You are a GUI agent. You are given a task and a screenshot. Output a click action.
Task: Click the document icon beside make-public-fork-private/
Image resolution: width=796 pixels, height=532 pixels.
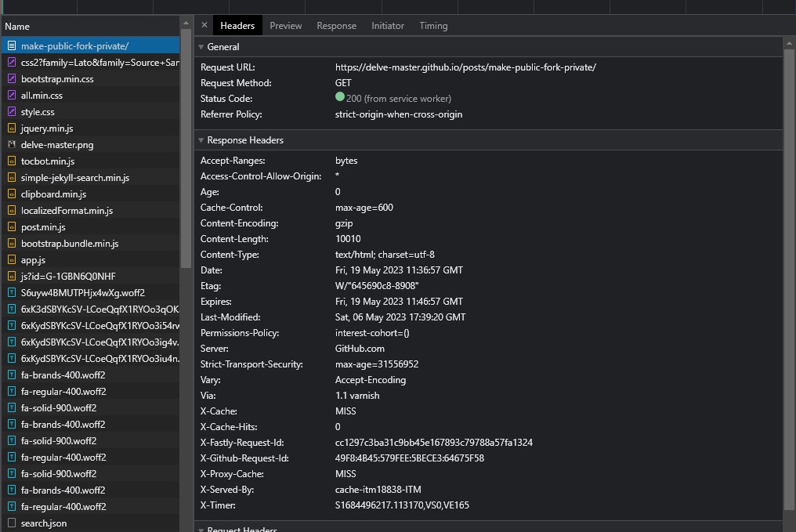pyautogui.click(x=12, y=45)
